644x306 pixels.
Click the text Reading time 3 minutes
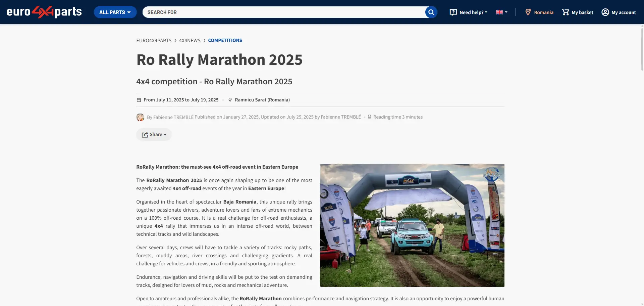[x=398, y=117]
